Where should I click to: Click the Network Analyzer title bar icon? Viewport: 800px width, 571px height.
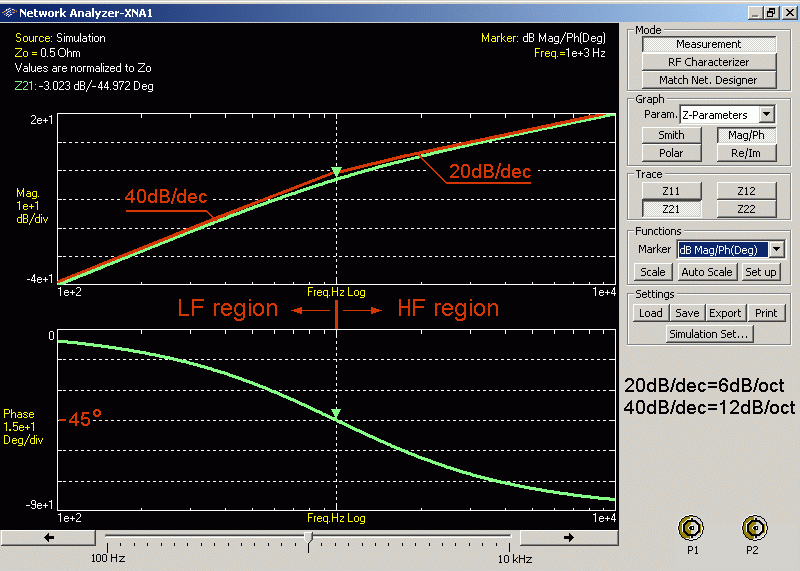coord(9,12)
